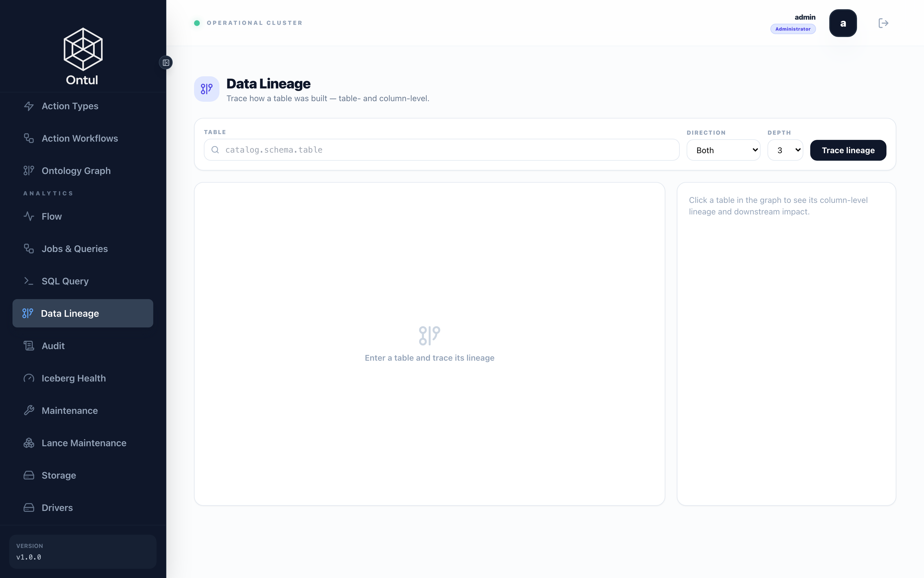Open the SQL Query page
Screen dimensions: 924x578
click(x=83, y=281)
